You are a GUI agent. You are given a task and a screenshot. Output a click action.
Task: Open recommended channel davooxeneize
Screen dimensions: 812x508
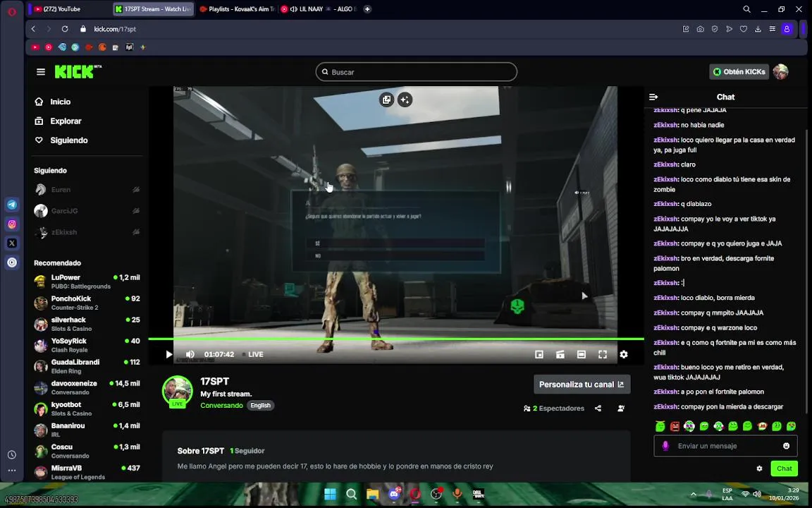pos(87,387)
